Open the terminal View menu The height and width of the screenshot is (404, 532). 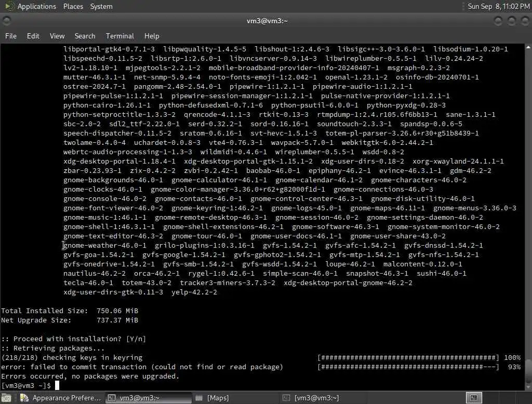pos(57,36)
